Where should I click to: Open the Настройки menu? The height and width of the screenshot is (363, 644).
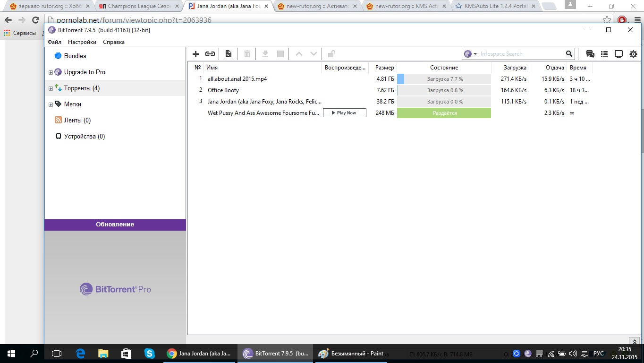coord(82,42)
